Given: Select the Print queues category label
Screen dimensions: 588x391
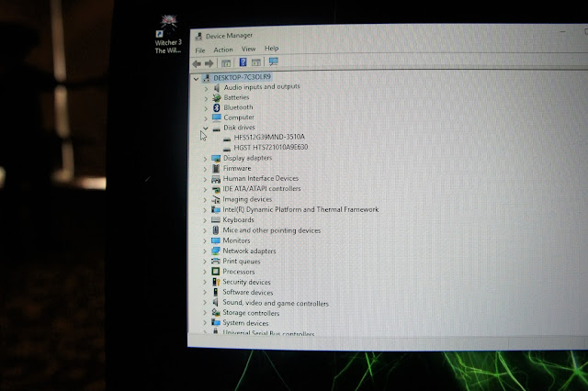Looking at the screenshot, I should pos(242,261).
